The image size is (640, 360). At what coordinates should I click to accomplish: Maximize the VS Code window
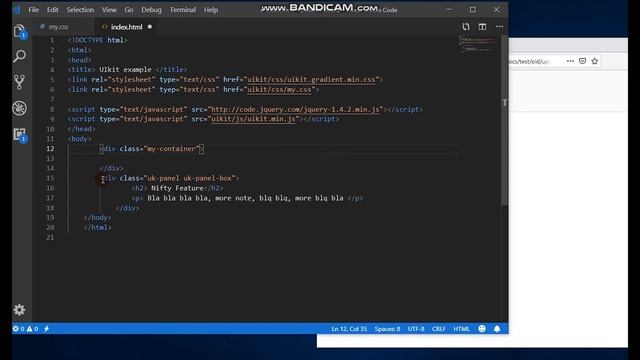pyautogui.click(x=473, y=10)
